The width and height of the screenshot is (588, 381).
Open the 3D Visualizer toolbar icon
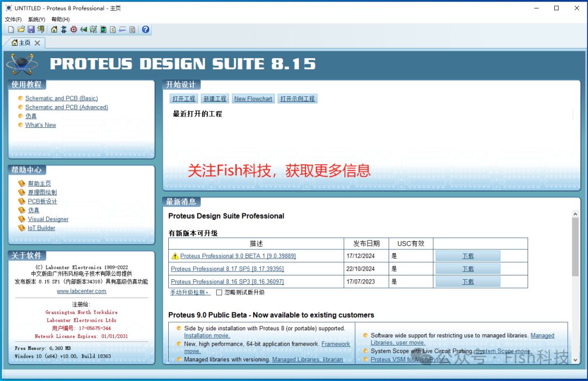point(83,29)
